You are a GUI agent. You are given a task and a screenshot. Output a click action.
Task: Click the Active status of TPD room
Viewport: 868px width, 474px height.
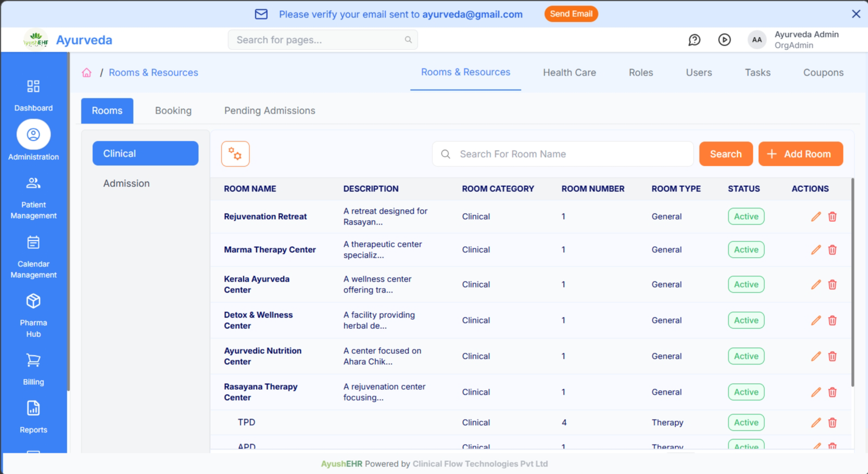point(746,422)
